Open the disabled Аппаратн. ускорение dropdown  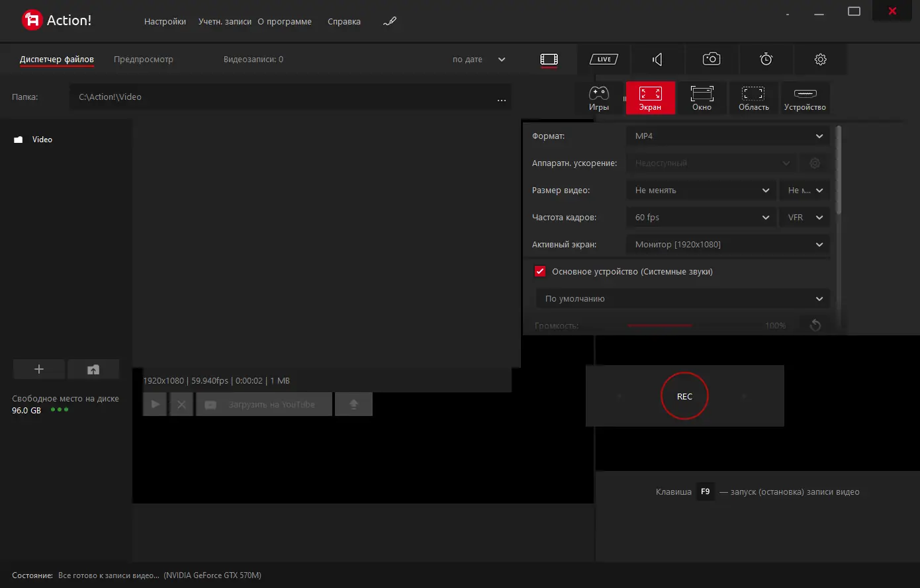tap(711, 163)
